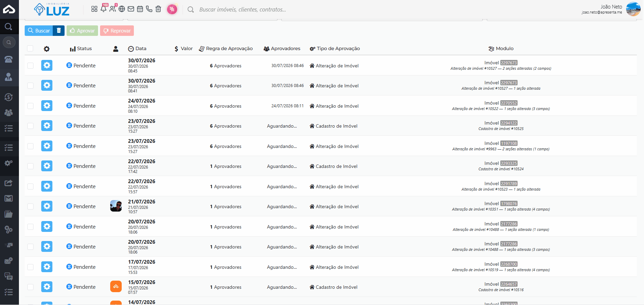Click '24/07/2026 08:11' approver timestamp
Image resolution: width=644 pixels, height=305 pixels.
coord(287,106)
